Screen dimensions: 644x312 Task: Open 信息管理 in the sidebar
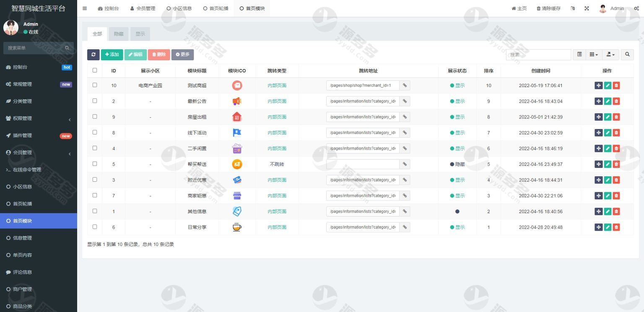click(x=39, y=238)
